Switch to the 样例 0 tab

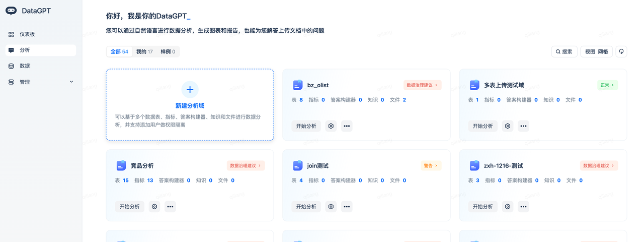pyautogui.click(x=168, y=51)
